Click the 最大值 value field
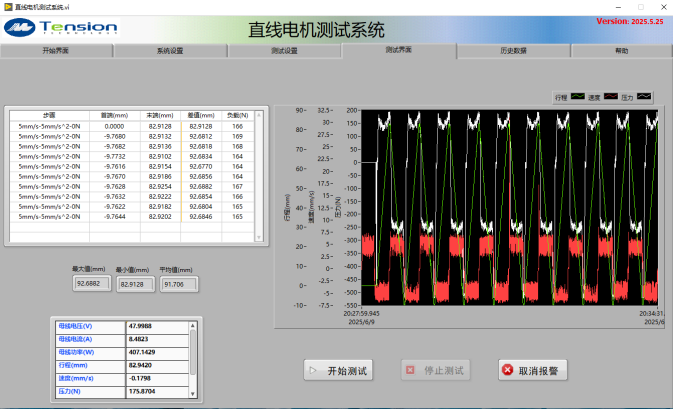Screen dimensions: 673x409 pos(89,284)
